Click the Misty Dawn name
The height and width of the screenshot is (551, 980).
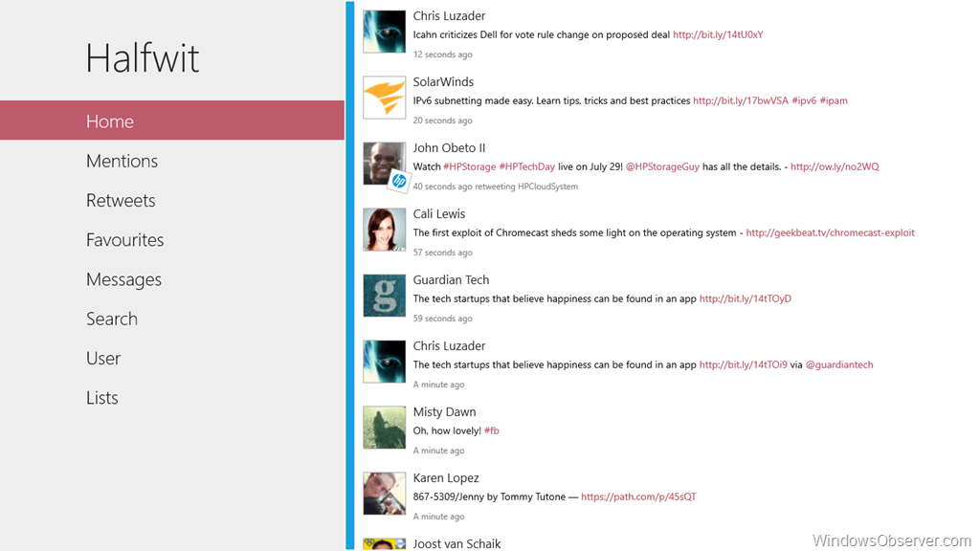tap(444, 411)
